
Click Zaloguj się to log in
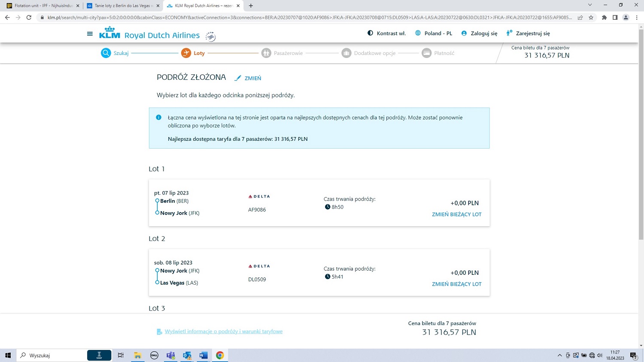point(479,33)
